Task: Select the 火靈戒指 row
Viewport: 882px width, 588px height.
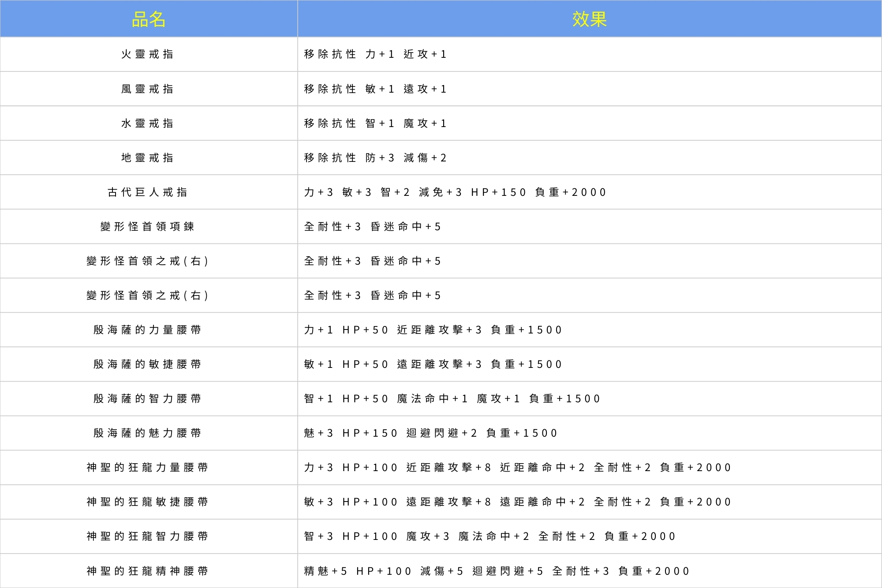Action: click(x=149, y=54)
